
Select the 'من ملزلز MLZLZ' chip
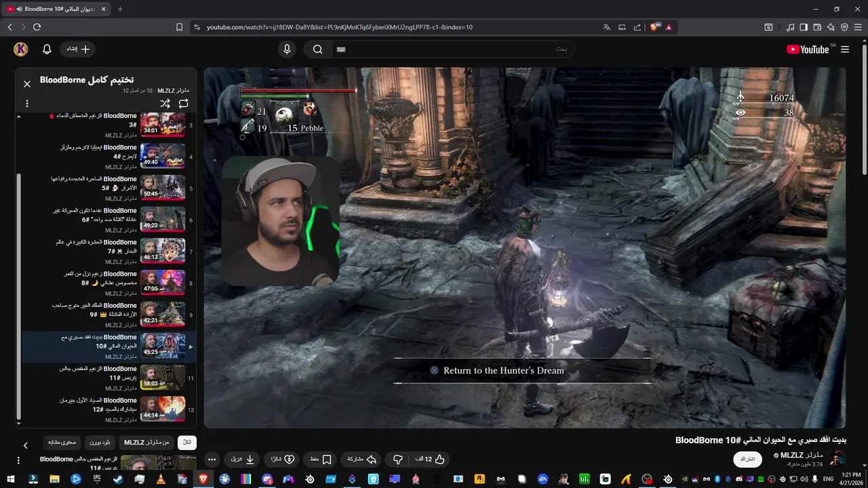146,443
